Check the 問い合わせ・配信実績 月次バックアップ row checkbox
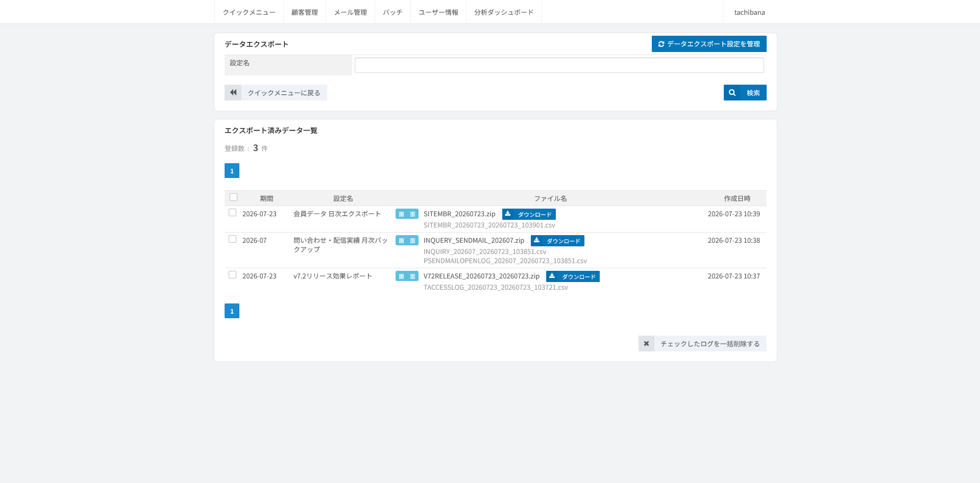980x483 pixels. click(232, 239)
